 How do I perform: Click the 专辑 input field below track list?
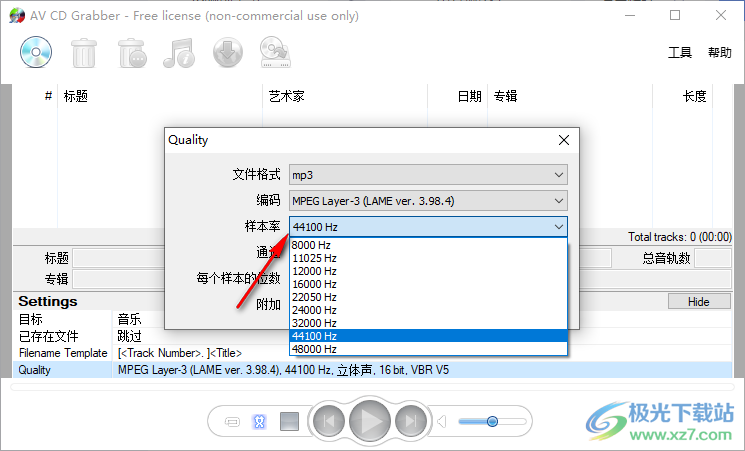(x=119, y=279)
